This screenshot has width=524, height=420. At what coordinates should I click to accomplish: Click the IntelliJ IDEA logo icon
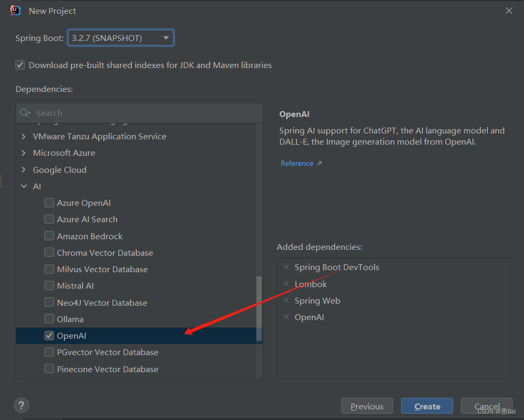tap(15, 11)
